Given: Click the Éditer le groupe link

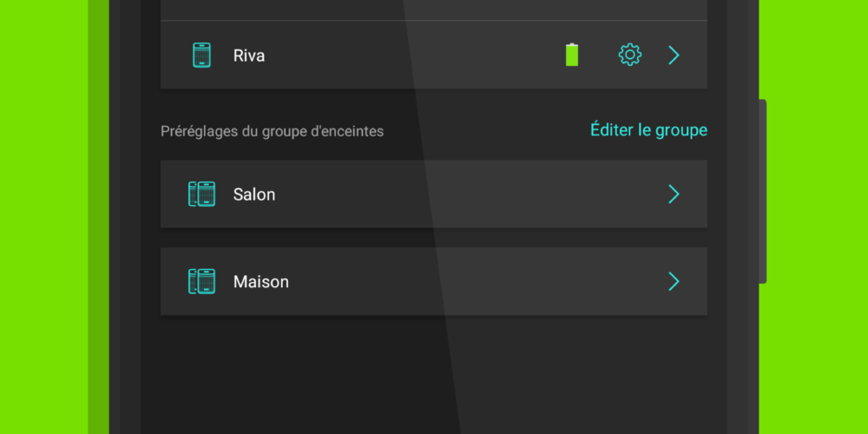Looking at the screenshot, I should 648,130.
